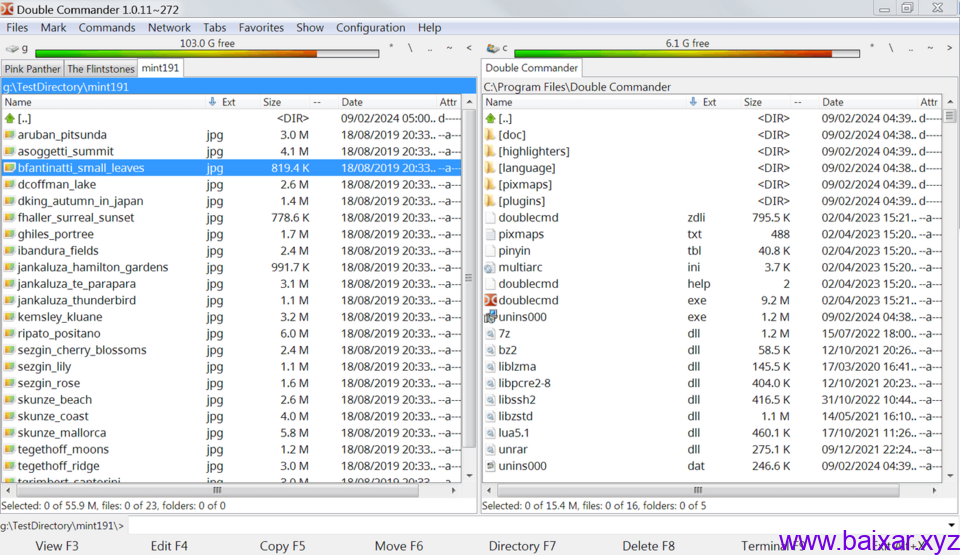Viewport: 960px width, 555px height.
Task: Click the left panel parent directory [..] arrow
Action: (10, 118)
